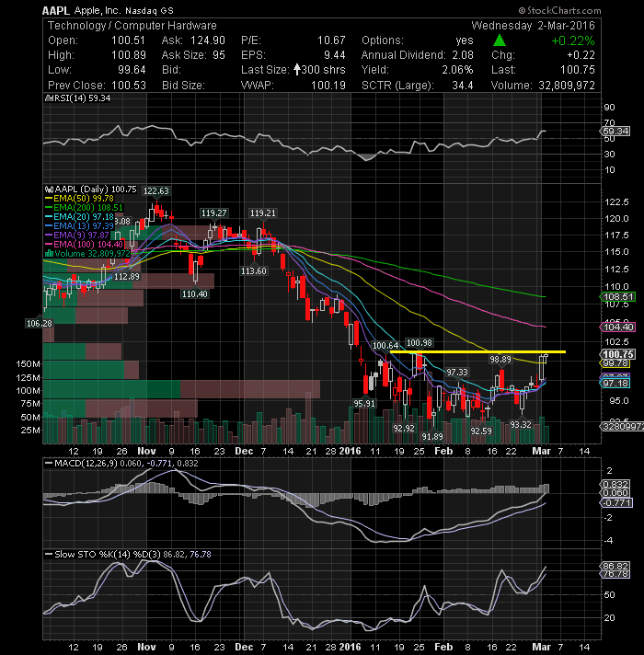Click the High 100.89 value
Screen dimensions: 644x655
129,55
